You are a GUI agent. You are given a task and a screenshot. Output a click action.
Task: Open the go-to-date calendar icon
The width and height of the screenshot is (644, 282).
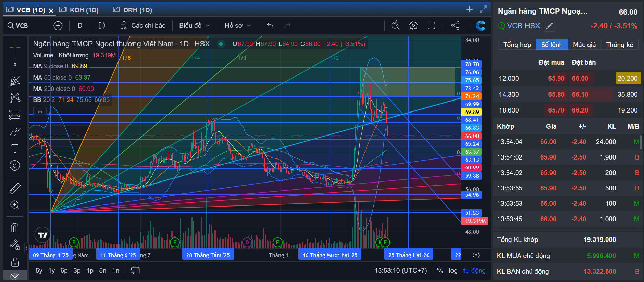point(135,271)
